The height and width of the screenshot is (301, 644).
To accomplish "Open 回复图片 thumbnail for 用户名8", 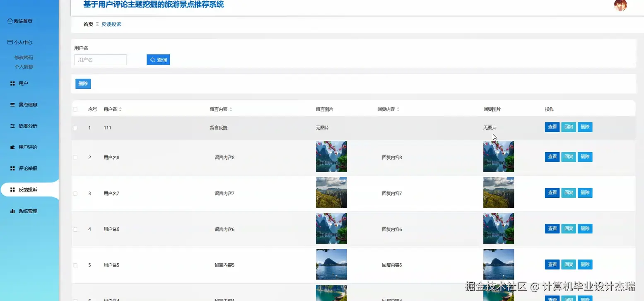I will point(499,156).
